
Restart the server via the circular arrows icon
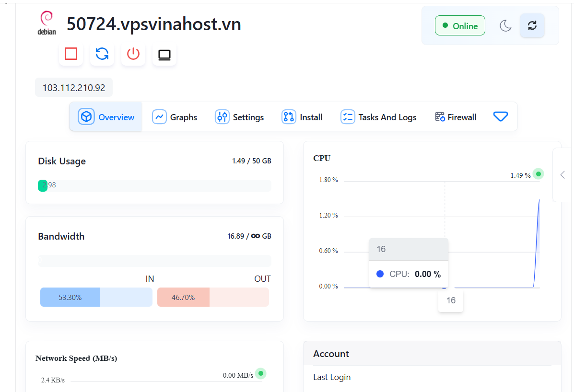102,54
